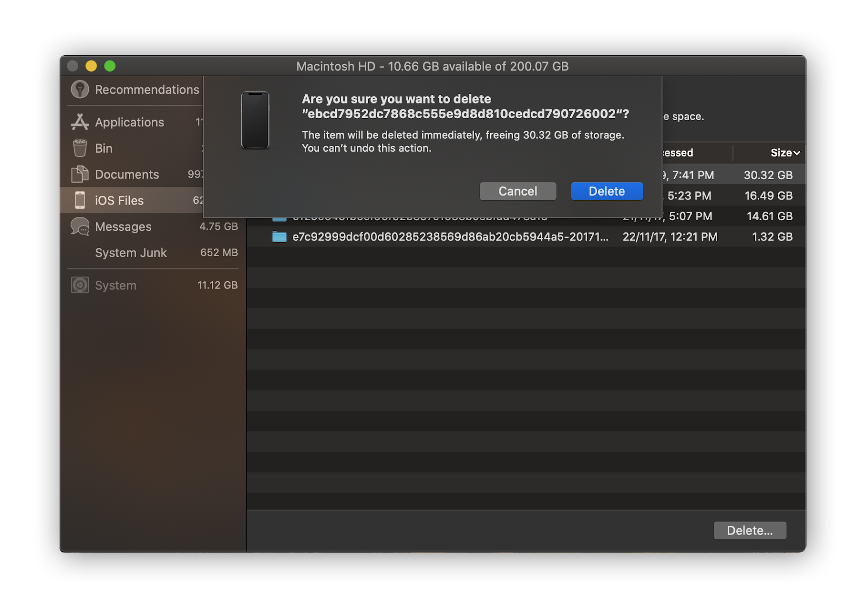Open the Applications category icon

click(x=80, y=122)
